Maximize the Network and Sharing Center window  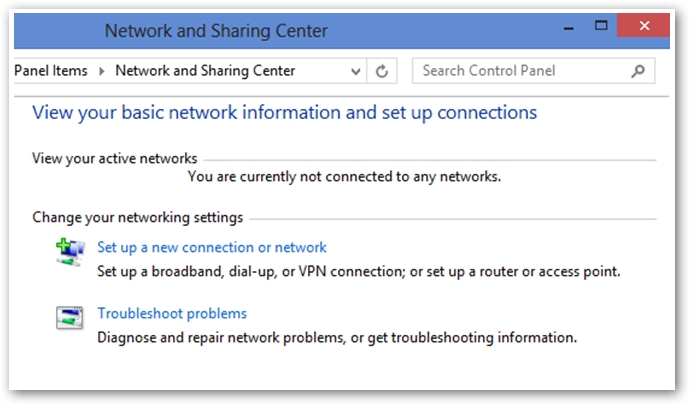[x=601, y=25]
